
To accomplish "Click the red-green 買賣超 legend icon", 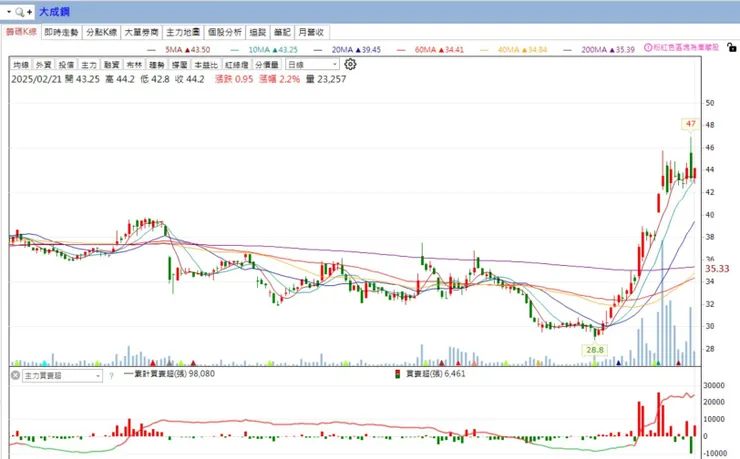I will 398,374.
